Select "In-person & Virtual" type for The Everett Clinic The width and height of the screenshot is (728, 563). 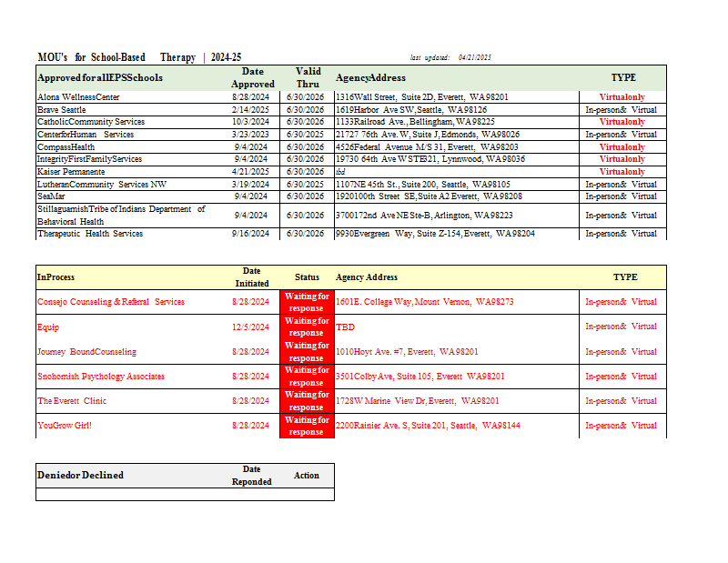(622, 400)
